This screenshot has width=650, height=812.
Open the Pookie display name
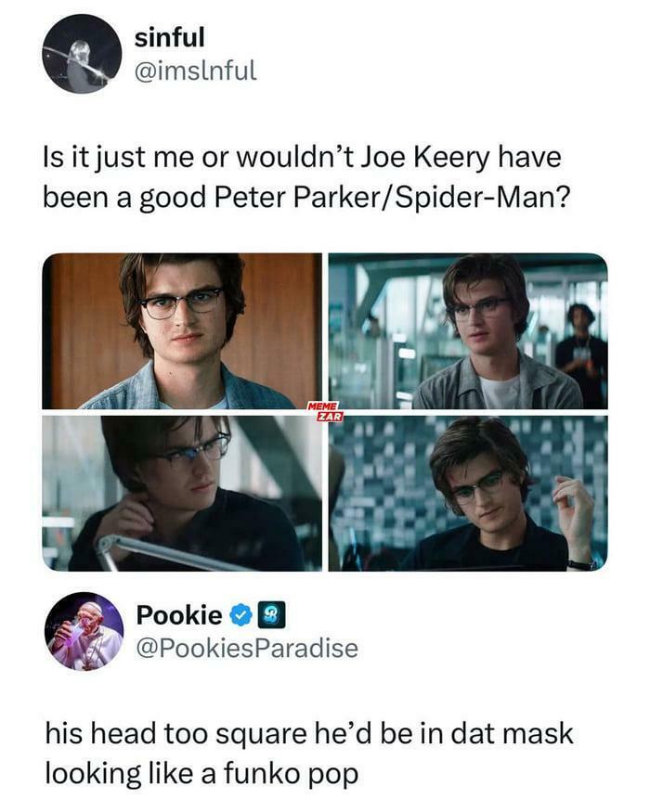[x=179, y=614]
